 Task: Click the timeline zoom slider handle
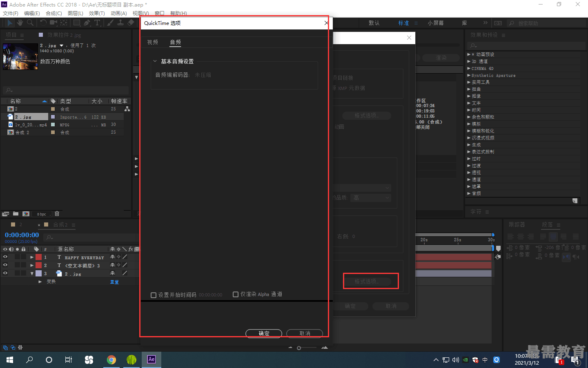(299, 348)
